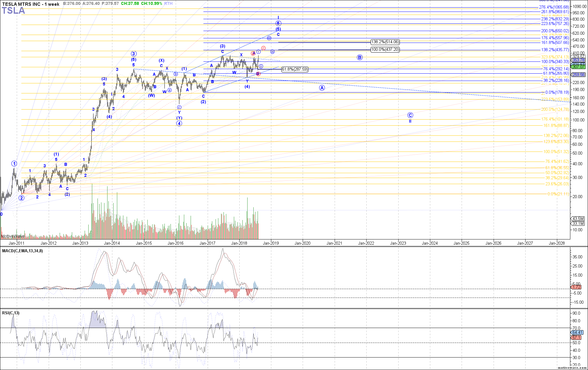This screenshot has width=588, height=370.
Task: Click the boxed 138.2%(514.06) Fibonacci label
Action: [x=385, y=42]
